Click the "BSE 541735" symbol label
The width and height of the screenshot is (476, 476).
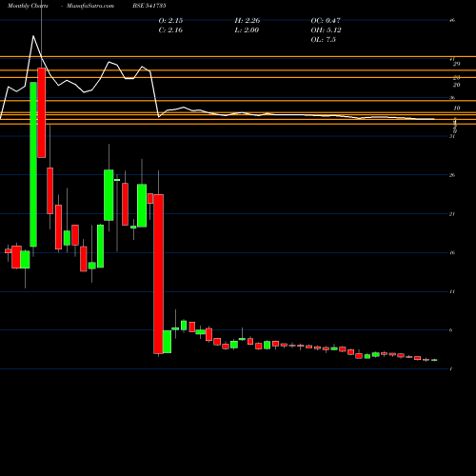point(149,6)
